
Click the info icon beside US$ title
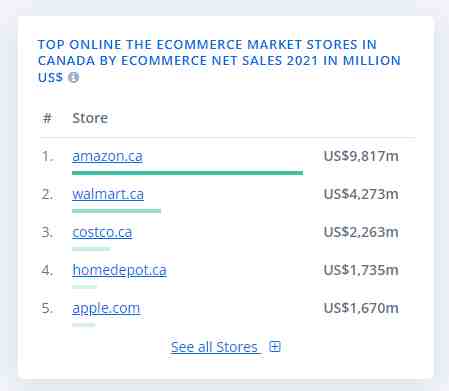click(x=74, y=77)
